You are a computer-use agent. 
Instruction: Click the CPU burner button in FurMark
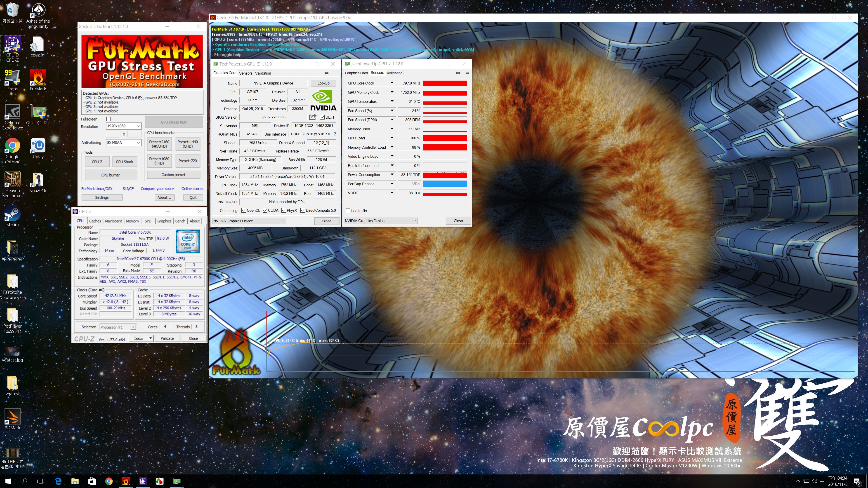[x=111, y=175]
